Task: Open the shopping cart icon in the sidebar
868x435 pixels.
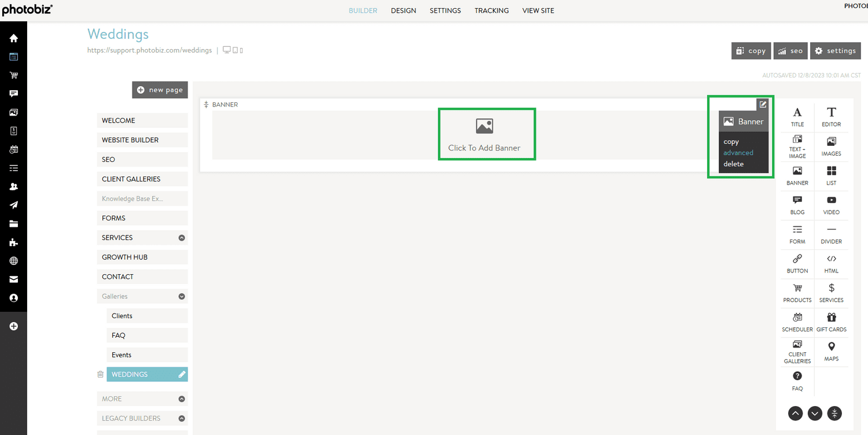Action: point(13,75)
